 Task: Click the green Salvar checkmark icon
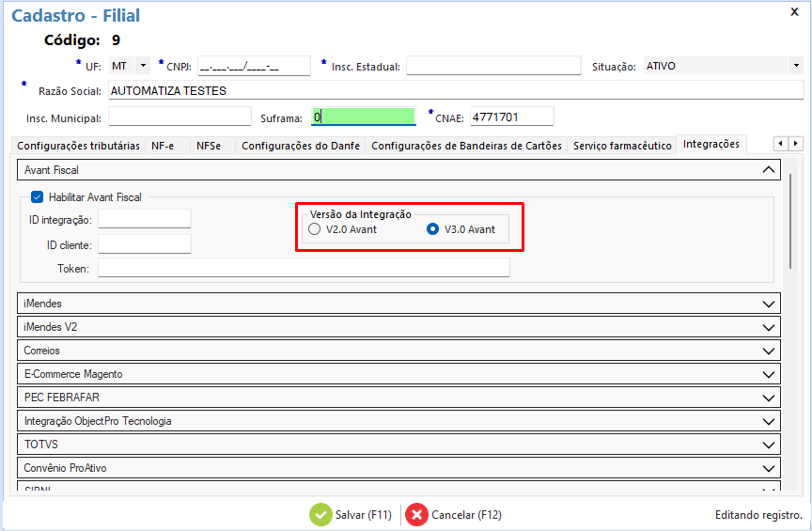pyautogui.click(x=321, y=515)
